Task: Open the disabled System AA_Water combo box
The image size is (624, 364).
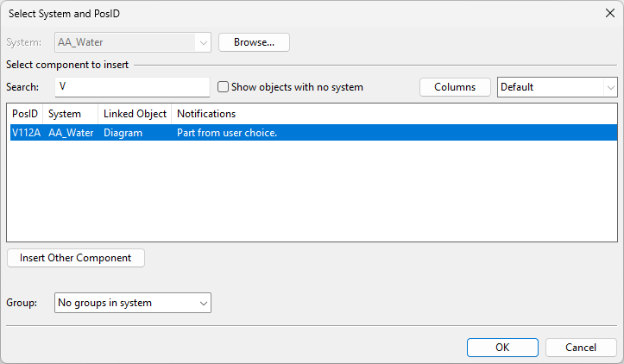Action: (x=132, y=42)
